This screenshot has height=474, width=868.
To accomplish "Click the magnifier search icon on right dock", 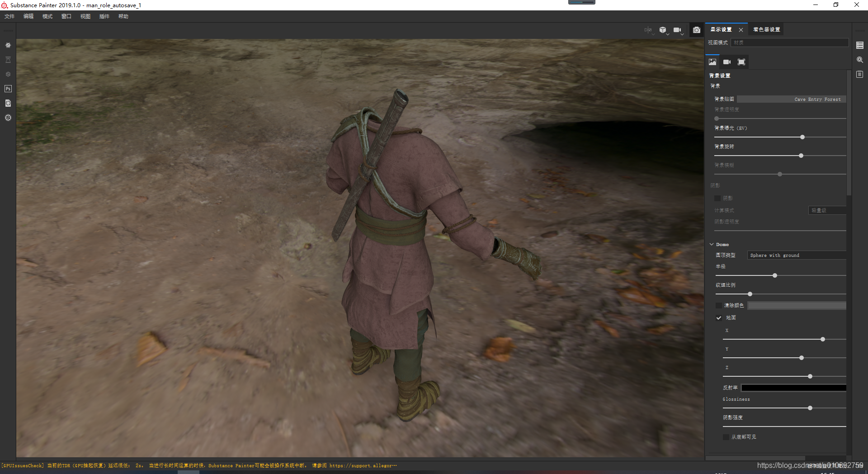I will click(x=860, y=60).
